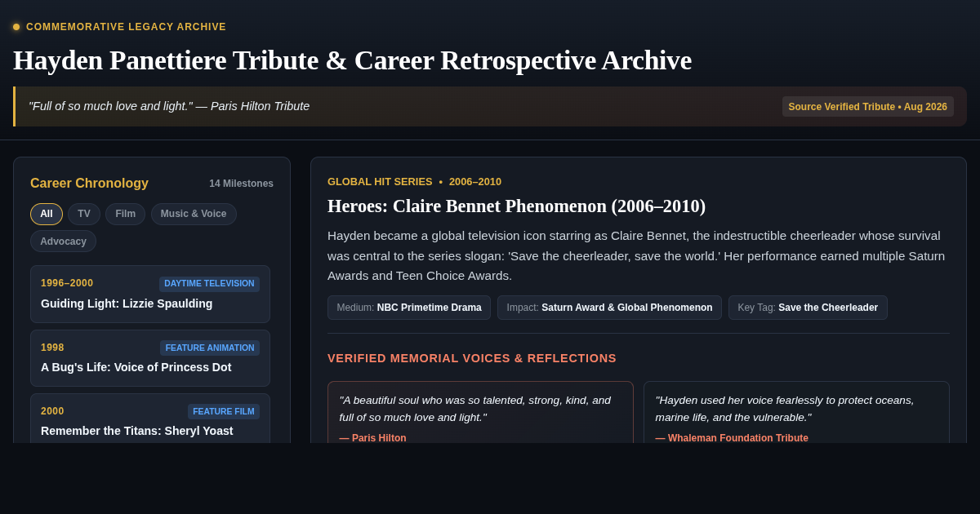Image resolution: width=980 pixels, height=514 pixels.
Task: Click the Commemorative Legacy Archive label
Action: point(126,27)
